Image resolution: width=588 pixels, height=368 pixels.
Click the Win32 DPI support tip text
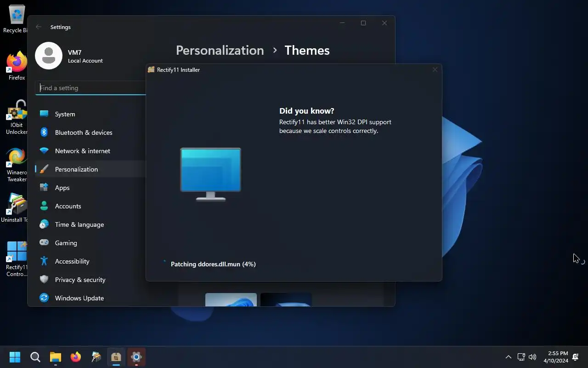pyautogui.click(x=335, y=126)
